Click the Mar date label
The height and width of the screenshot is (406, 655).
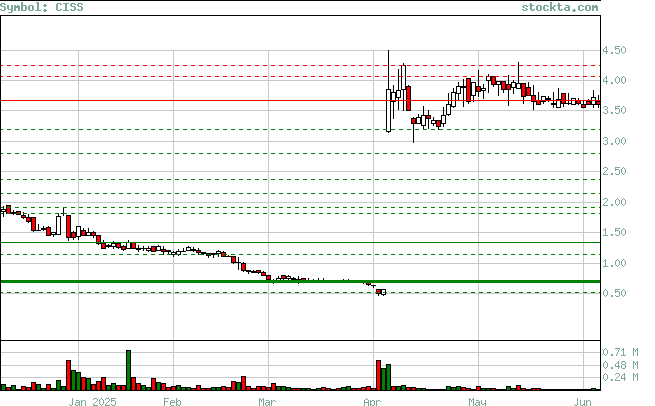[x=267, y=402]
